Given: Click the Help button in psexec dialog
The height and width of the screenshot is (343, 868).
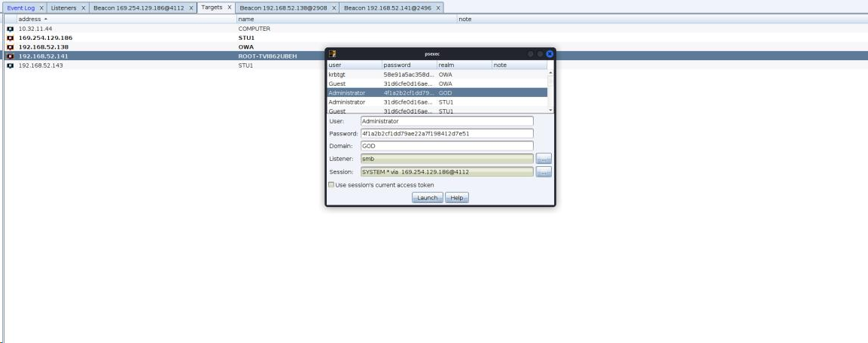Looking at the screenshot, I should (x=457, y=198).
